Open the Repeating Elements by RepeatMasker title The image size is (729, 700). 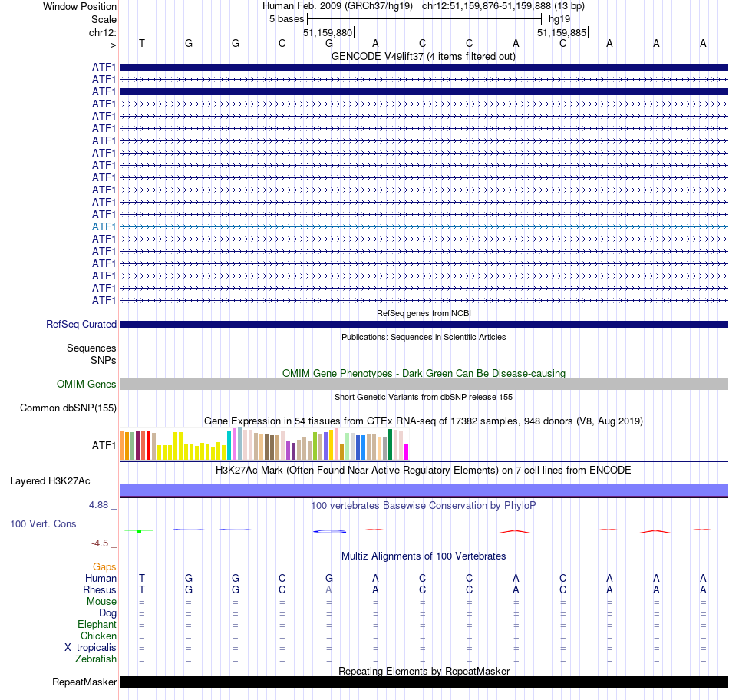click(424, 671)
